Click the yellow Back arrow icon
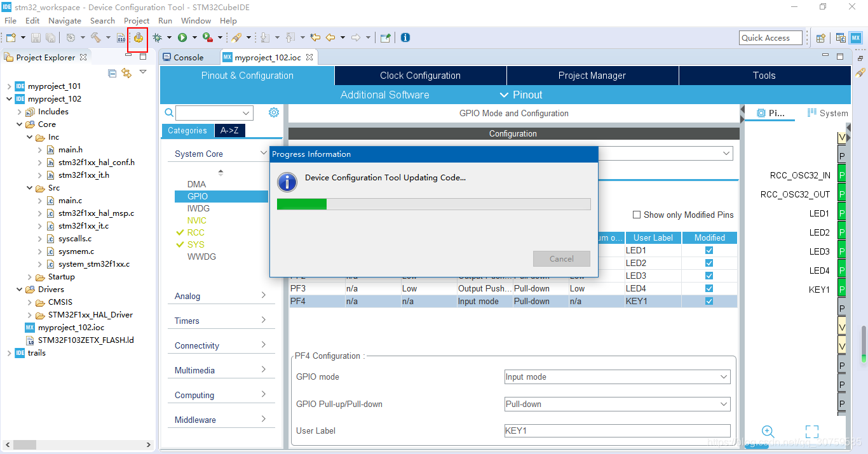868x454 pixels. [330, 38]
